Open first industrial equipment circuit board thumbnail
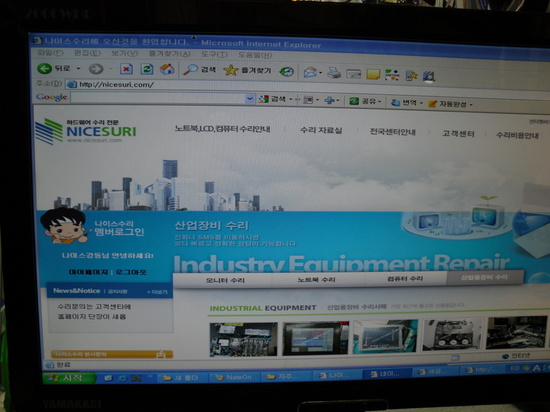Screen dimensions: 550x412 [x=243, y=339]
